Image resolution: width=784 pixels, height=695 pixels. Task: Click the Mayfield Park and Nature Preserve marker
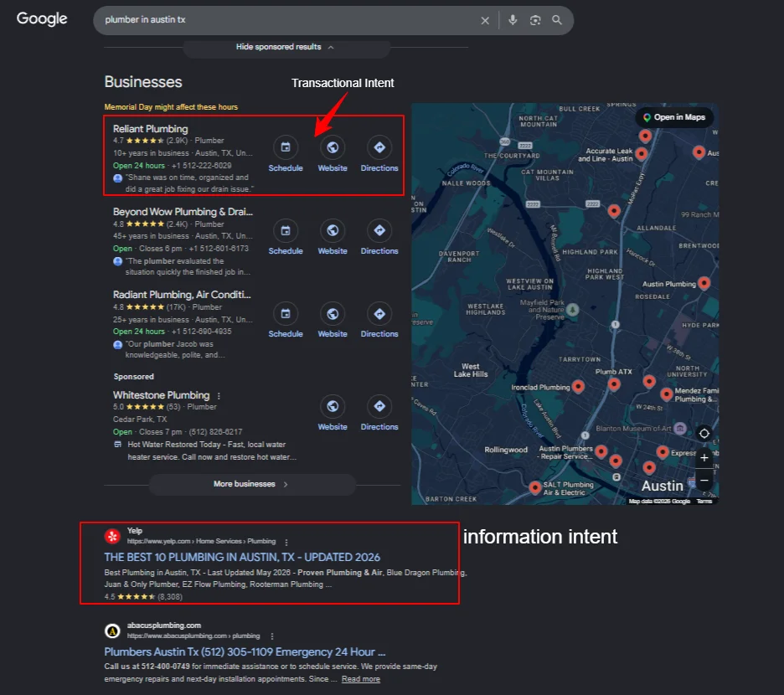pos(573,310)
